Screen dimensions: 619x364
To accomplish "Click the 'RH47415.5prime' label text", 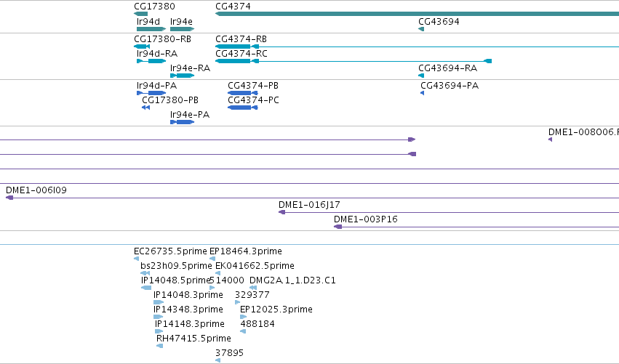I will [x=193, y=339].
